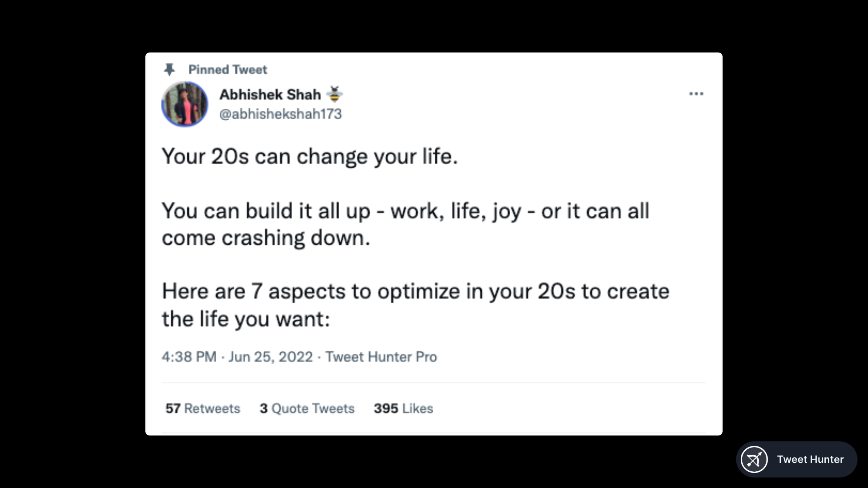Viewport: 868px width, 488px height.
Task: View the 3 Quote Tweets
Action: [307, 408]
